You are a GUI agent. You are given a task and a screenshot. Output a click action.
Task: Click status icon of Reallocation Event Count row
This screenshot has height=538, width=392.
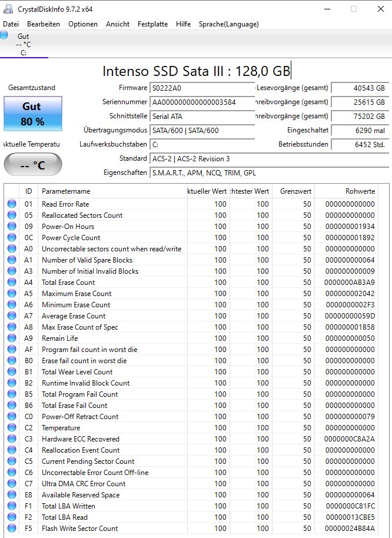point(12,450)
